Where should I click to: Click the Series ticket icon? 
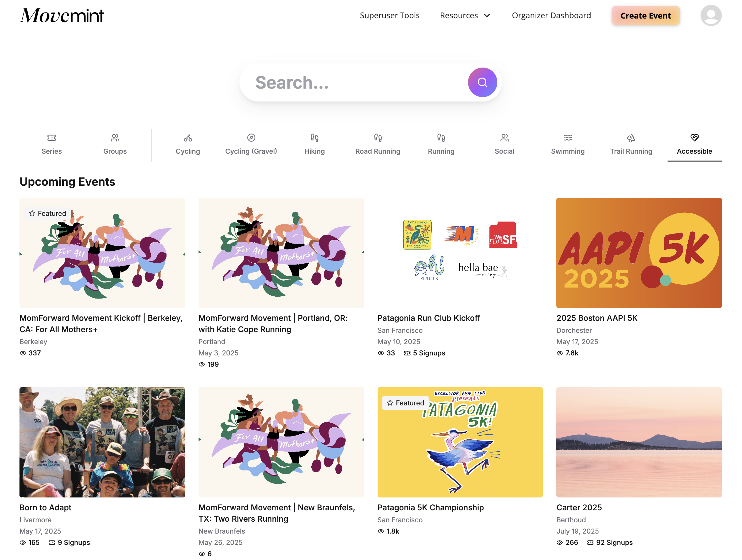tap(51, 138)
